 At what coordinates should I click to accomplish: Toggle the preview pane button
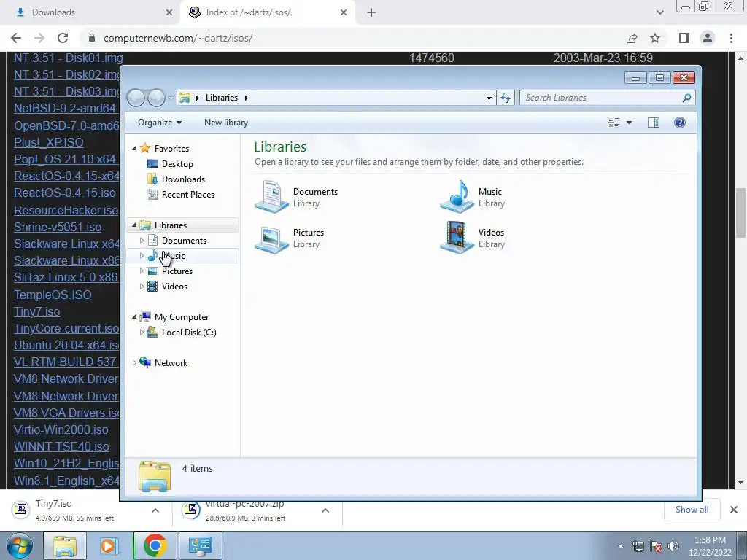click(654, 122)
